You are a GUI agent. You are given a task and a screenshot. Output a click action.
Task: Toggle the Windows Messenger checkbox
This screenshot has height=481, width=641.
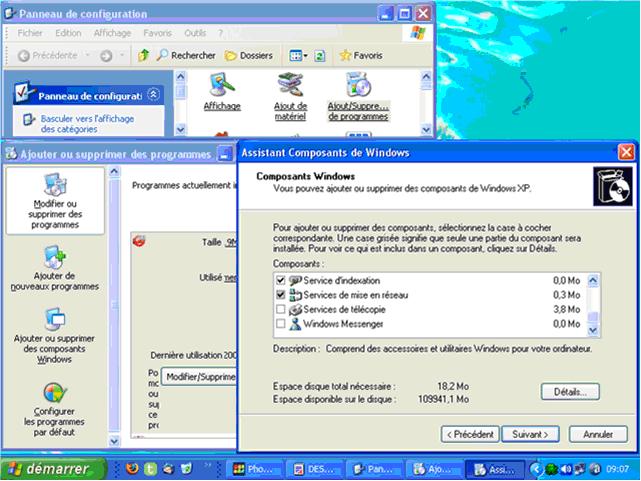coord(280,324)
